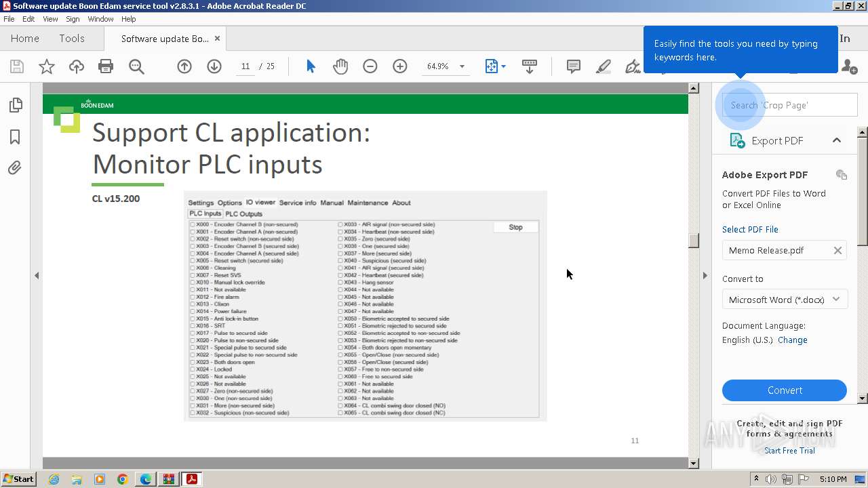Open the attachments paperclip panel

(x=15, y=168)
